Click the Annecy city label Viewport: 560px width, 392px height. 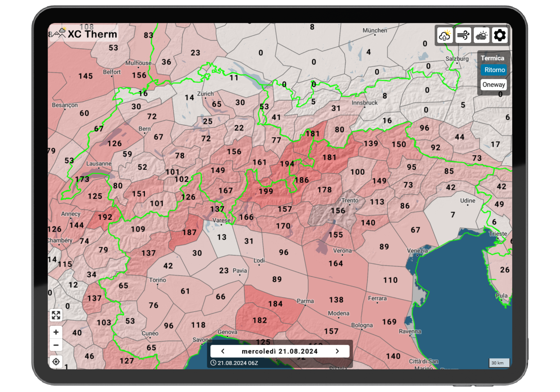[71, 214]
